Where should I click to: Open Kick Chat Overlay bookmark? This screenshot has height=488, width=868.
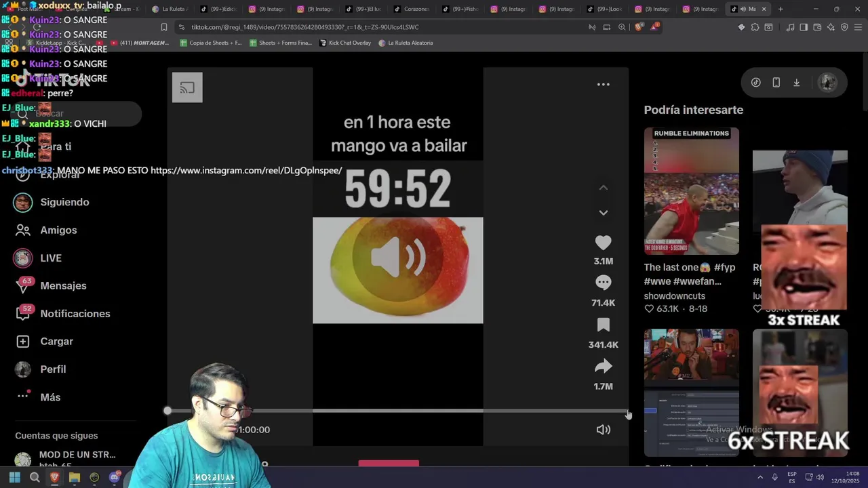[344, 43]
